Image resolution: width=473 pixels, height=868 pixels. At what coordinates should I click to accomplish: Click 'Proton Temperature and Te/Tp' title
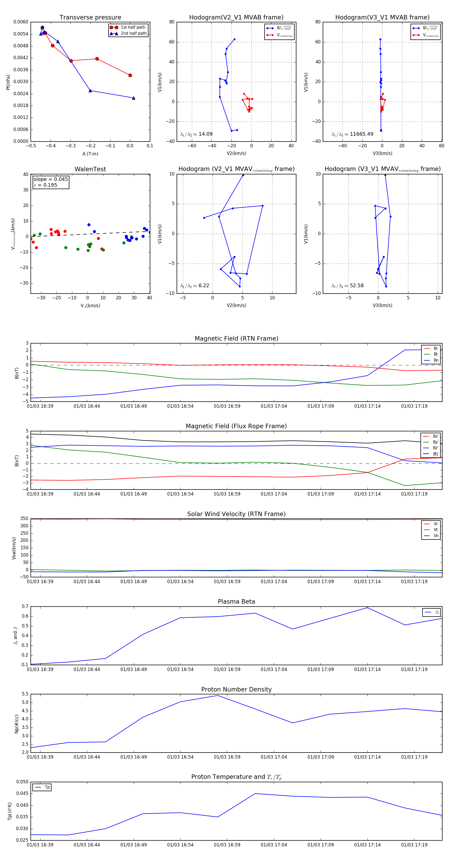pos(236,777)
